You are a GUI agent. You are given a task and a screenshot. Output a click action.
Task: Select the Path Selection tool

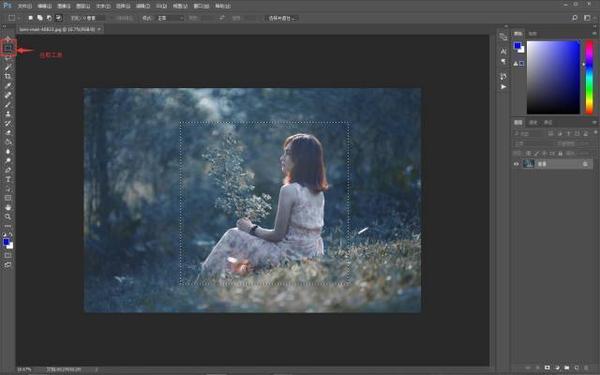point(8,189)
